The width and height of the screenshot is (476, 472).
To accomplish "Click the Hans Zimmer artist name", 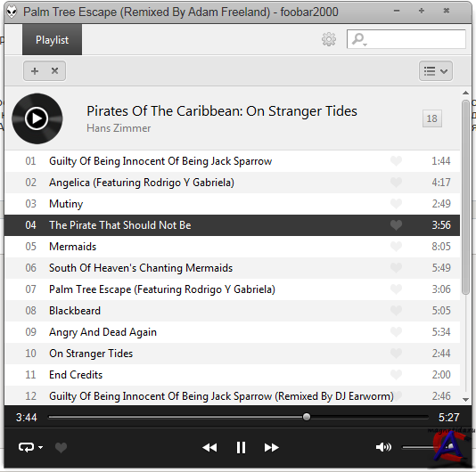I will coord(119,128).
